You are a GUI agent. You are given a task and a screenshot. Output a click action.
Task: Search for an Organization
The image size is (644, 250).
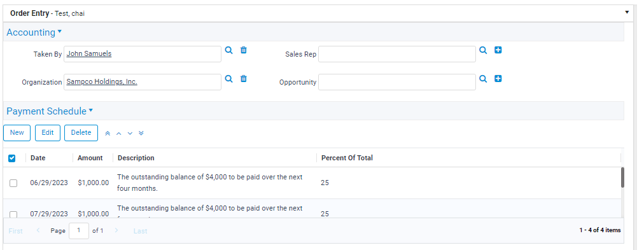[228, 79]
